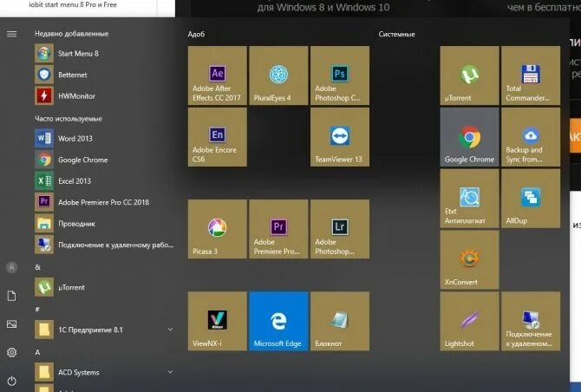Screen dimensions: 581x392
Task: Jump via the # letter header
Action: [x=37, y=310]
